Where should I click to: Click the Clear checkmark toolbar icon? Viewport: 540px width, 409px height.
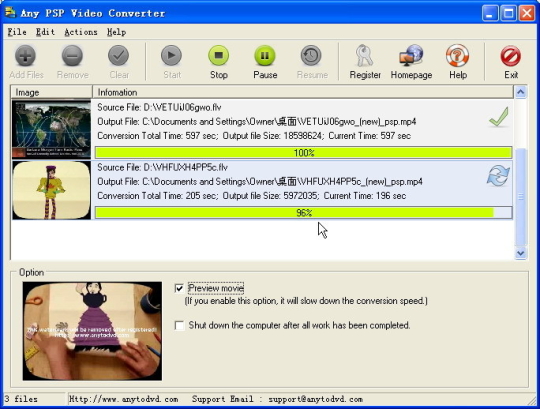(x=118, y=56)
